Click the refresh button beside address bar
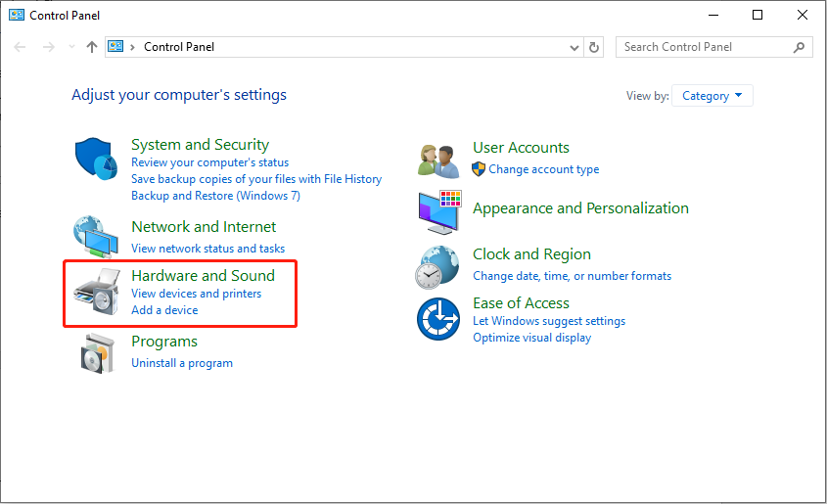827x504 pixels. point(595,47)
